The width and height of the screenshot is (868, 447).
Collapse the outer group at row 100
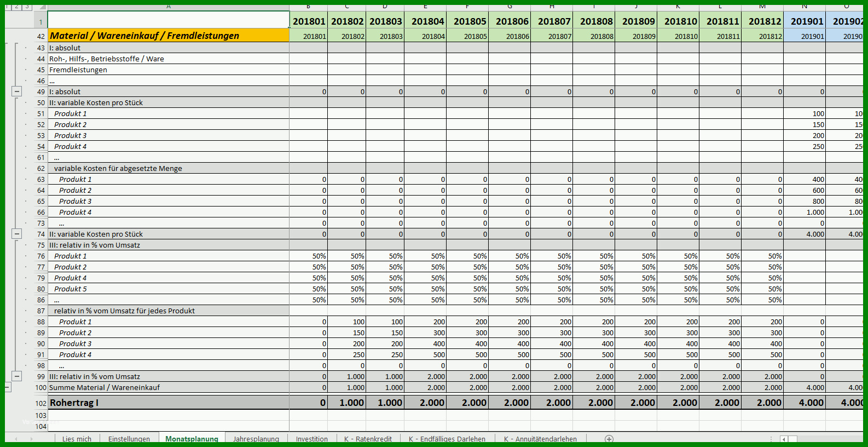tap(8, 387)
